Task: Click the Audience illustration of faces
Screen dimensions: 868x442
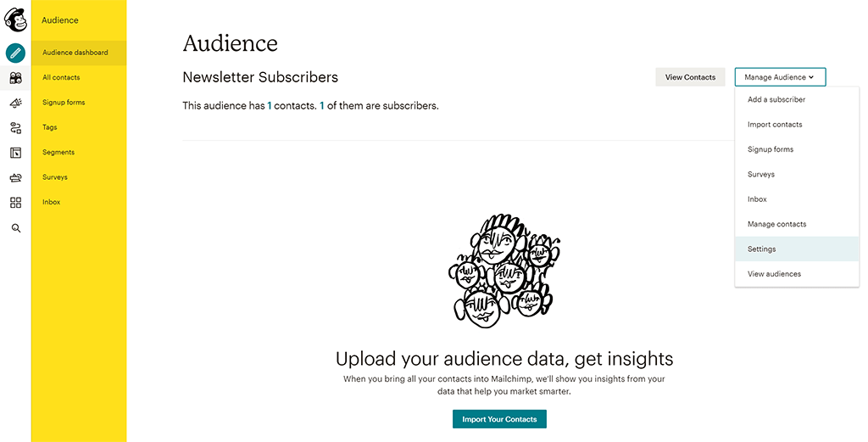Action: 500,270
